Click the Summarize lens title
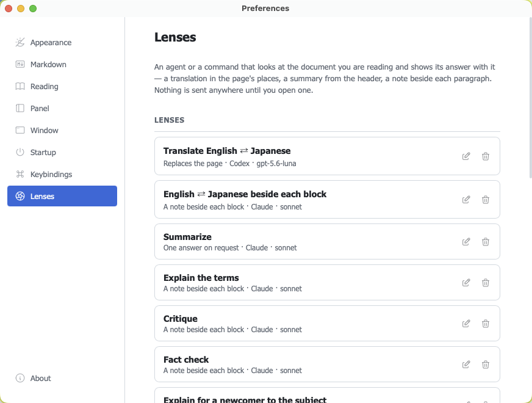This screenshot has height=403, width=532. [187, 237]
